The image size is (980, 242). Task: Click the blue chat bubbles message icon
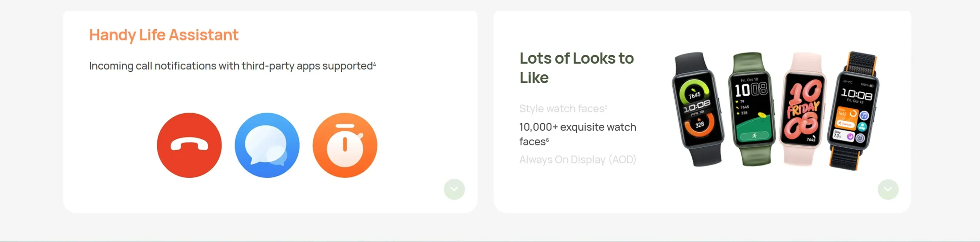tap(267, 145)
